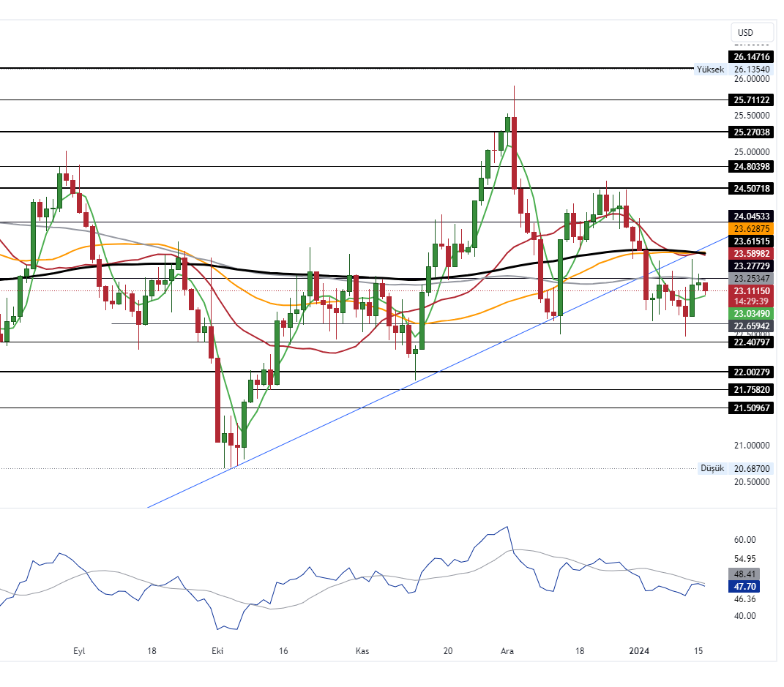The height and width of the screenshot is (687, 784).
Task: Click the blue RSI value 47.70 label
Action: coord(744,586)
